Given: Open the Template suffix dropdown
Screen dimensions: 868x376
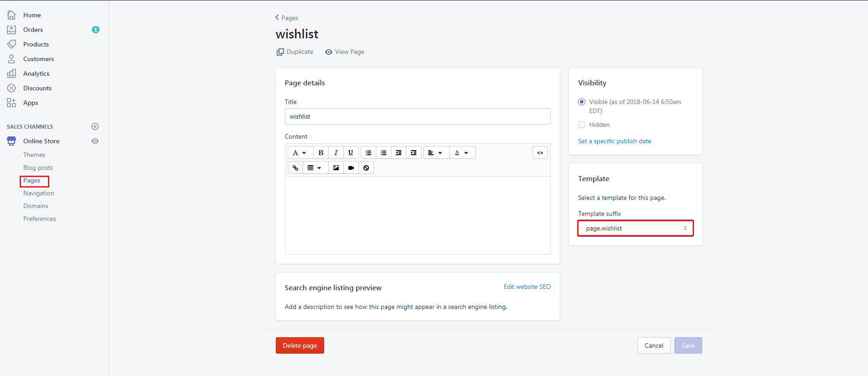Looking at the screenshot, I should pyautogui.click(x=635, y=228).
